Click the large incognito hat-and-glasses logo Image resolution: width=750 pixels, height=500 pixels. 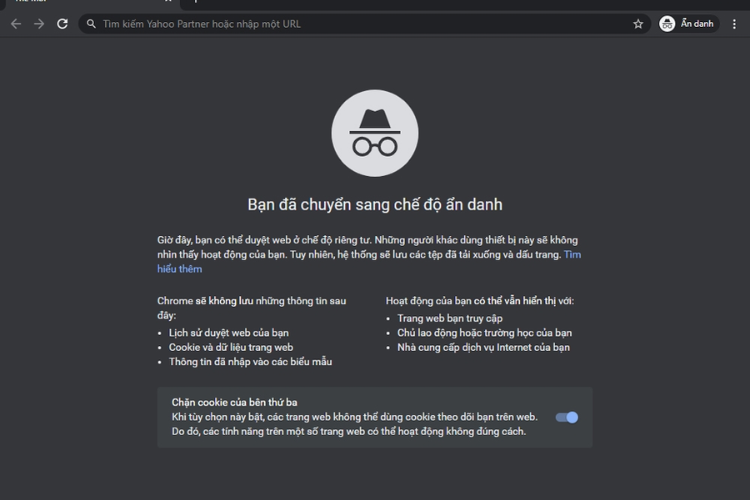(375, 133)
